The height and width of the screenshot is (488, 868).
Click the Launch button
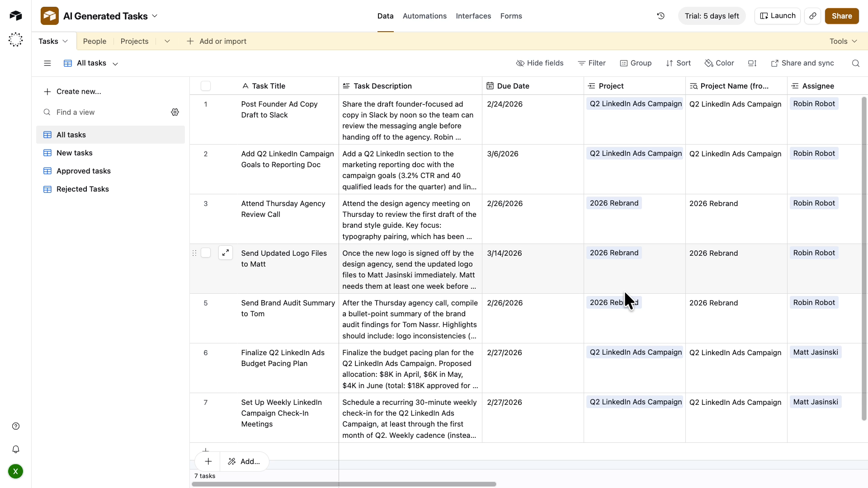click(x=777, y=16)
